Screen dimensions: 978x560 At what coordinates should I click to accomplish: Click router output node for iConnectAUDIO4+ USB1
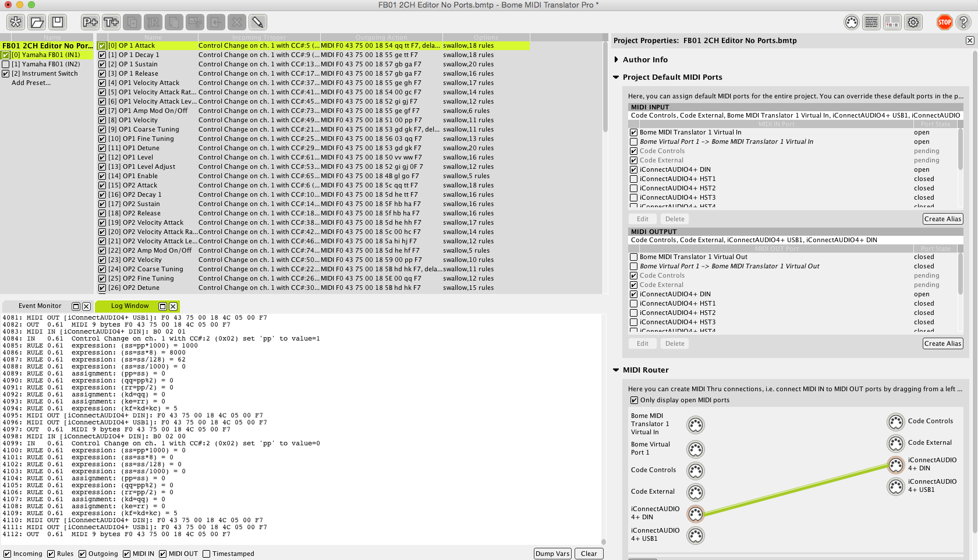(x=896, y=486)
